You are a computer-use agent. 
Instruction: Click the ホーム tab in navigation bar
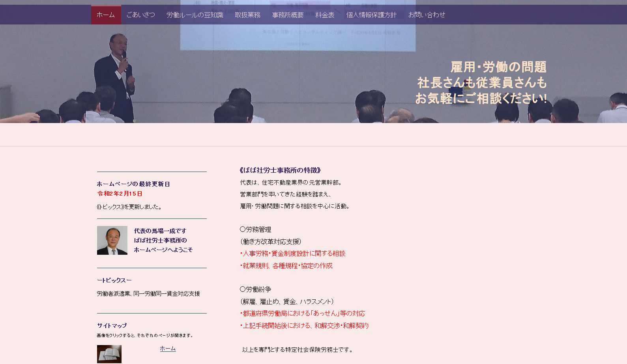click(x=106, y=15)
